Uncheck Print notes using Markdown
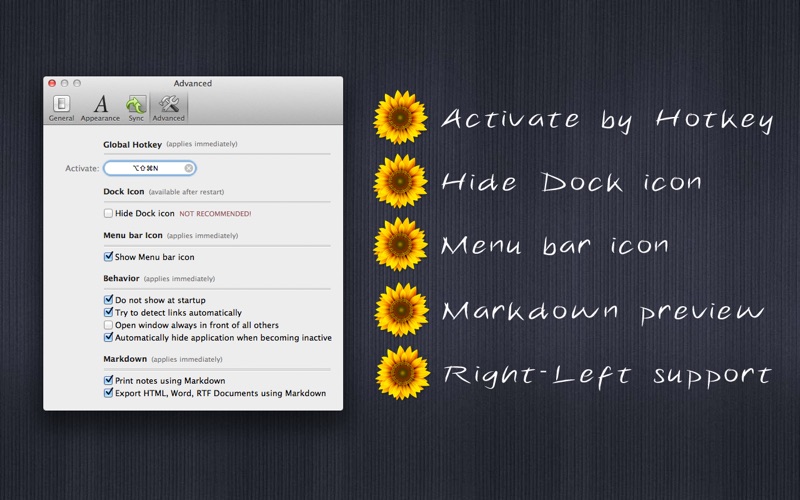 coord(108,380)
